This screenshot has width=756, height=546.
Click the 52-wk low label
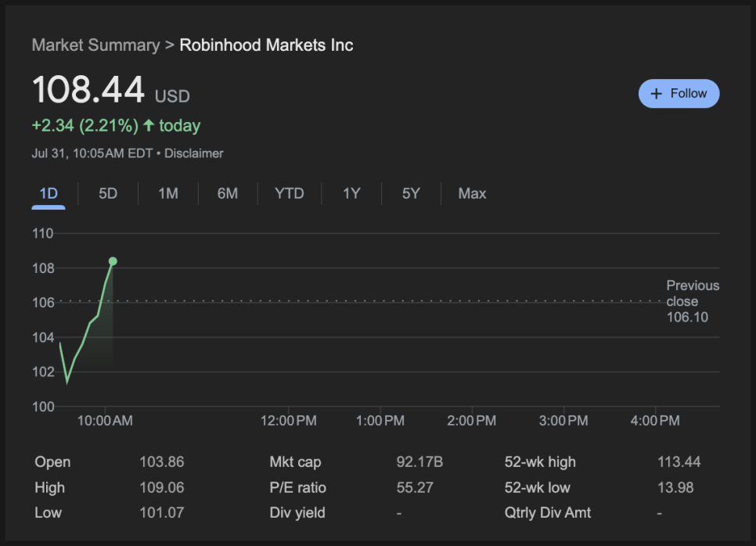pos(537,487)
